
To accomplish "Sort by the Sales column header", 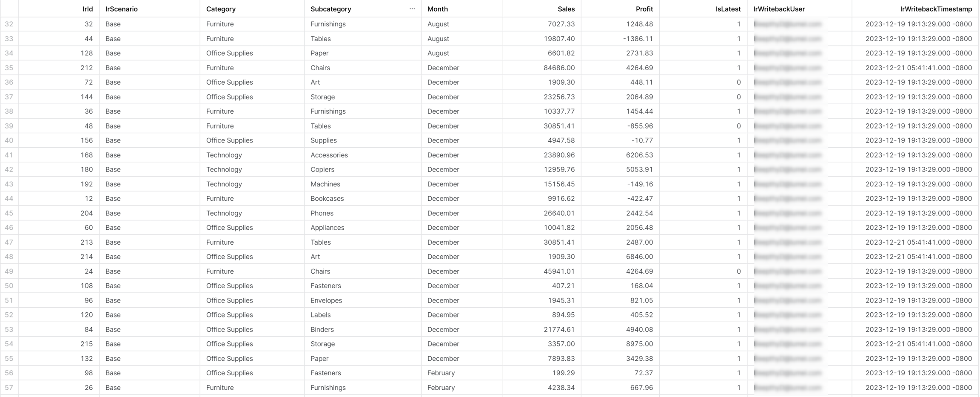I will (566, 9).
